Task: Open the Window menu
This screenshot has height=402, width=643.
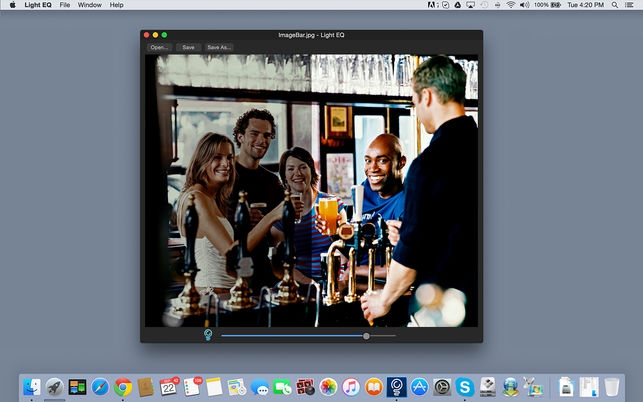Action: (89, 5)
